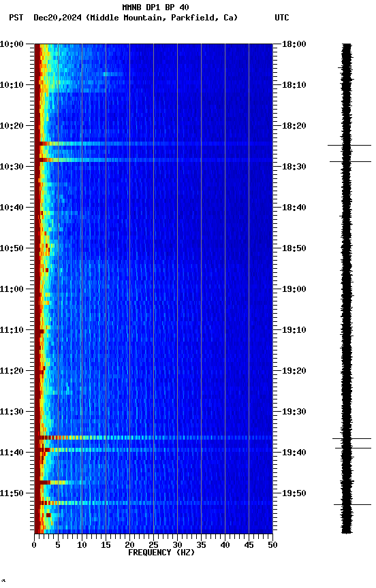The height and width of the screenshot is (588, 376).
Task: Click the 19:50 UTC time label
Action: click(x=294, y=494)
